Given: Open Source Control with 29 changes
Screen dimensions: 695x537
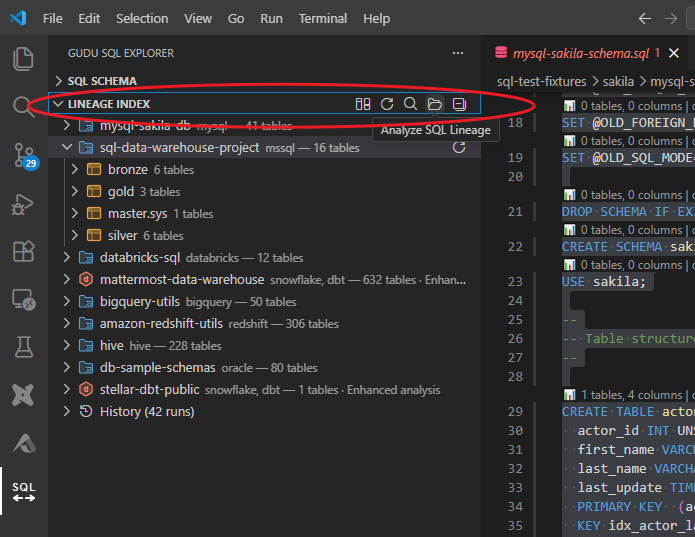Looking at the screenshot, I should tap(25, 156).
